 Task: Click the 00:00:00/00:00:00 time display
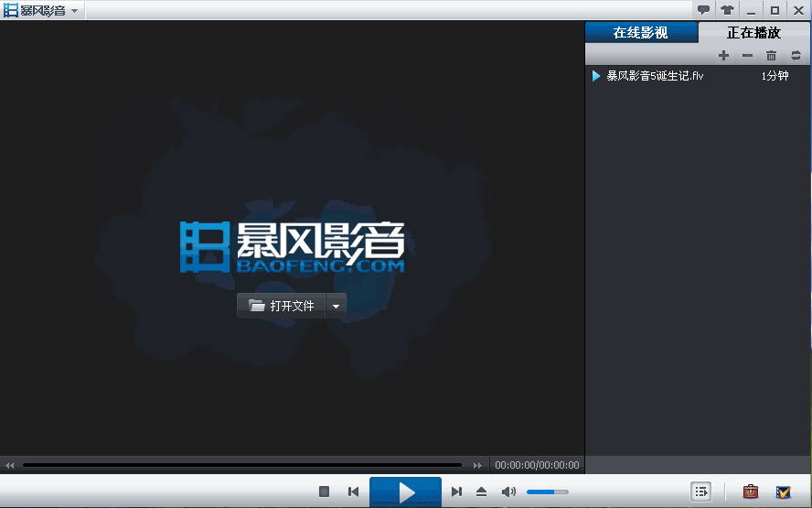(537, 465)
